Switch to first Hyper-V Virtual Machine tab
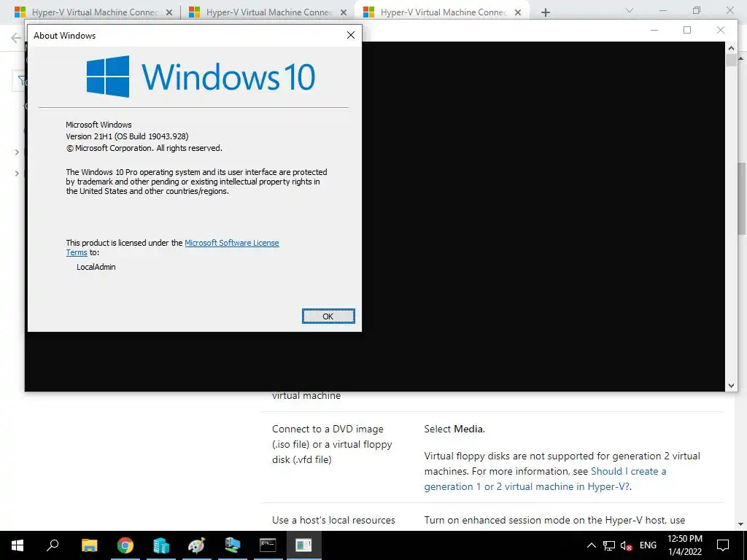This screenshot has height=560, width=747. pyautogui.click(x=94, y=12)
